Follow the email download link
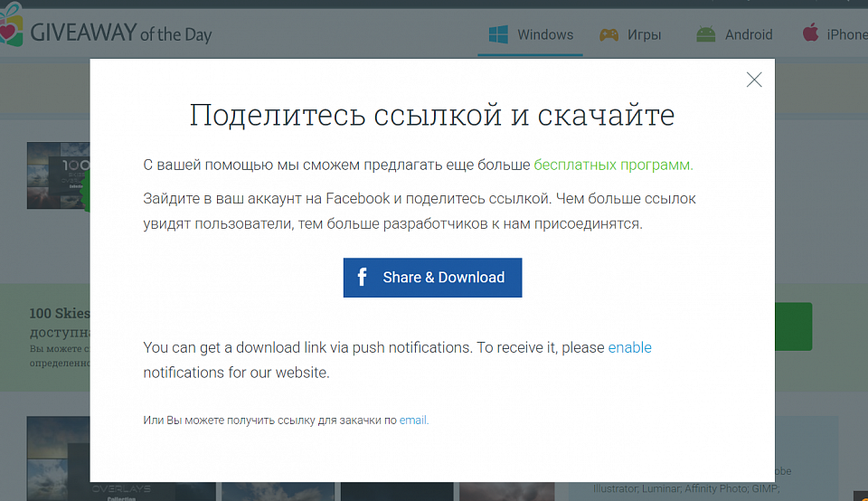Image resolution: width=868 pixels, height=501 pixels. 413,421
